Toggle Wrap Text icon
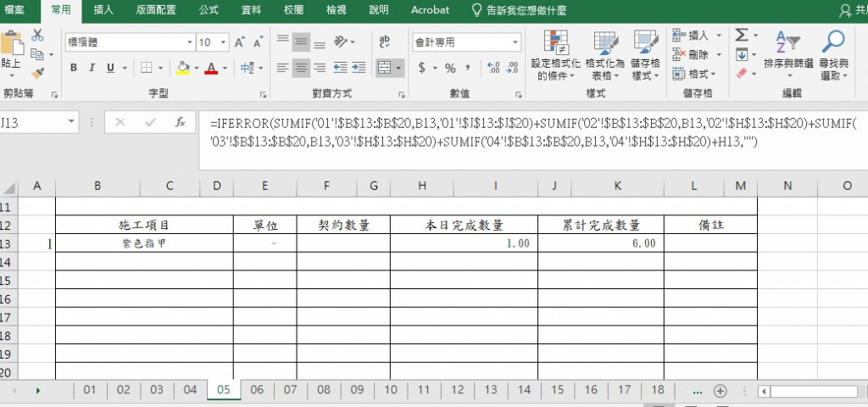This screenshot has height=407, width=868. click(384, 41)
